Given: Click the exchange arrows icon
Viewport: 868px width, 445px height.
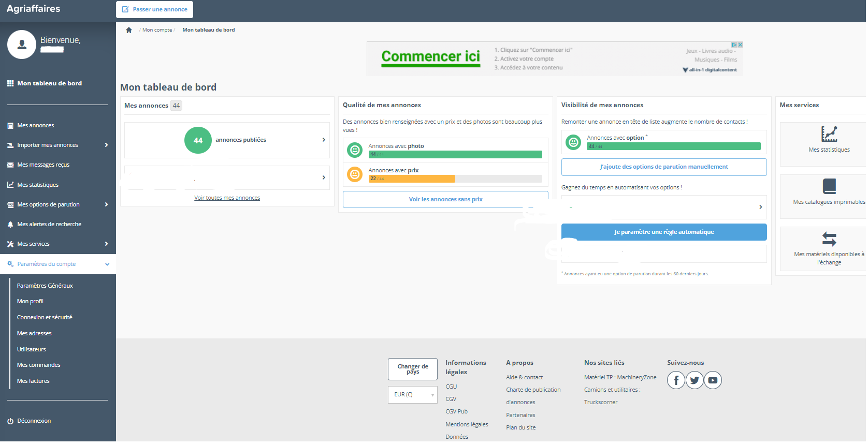Looking at the screenshot, I should 829,239.
